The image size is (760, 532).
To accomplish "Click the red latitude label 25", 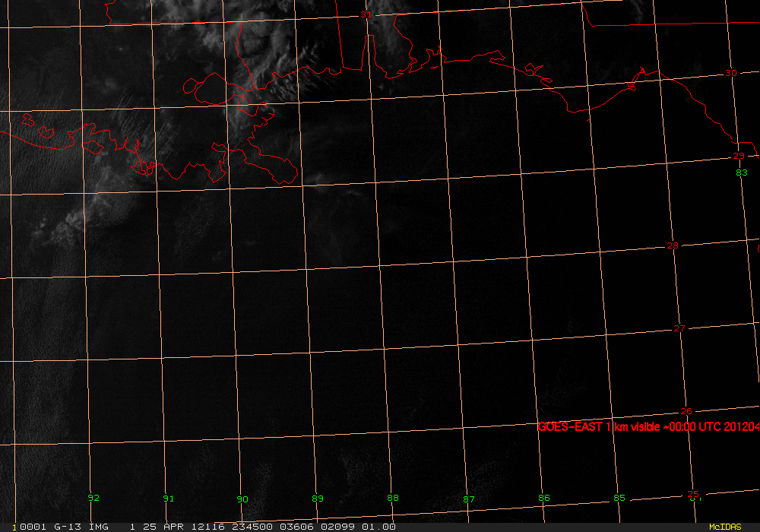I will tap(693, 494).
